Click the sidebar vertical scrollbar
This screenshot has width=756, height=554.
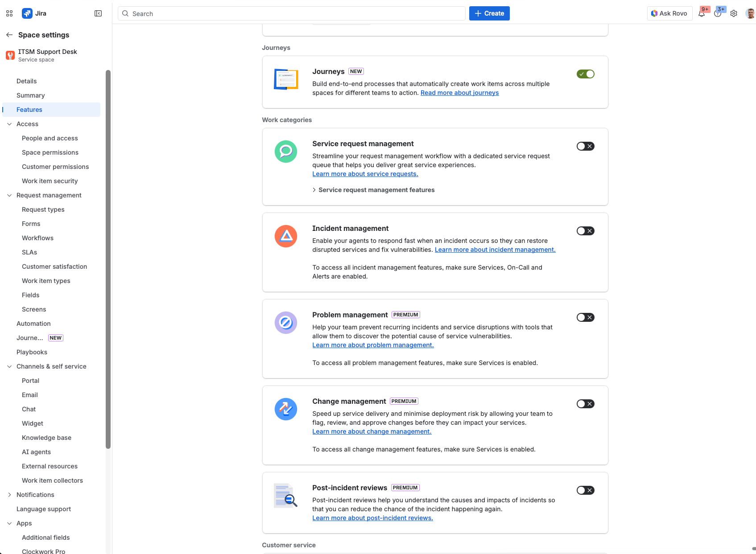coord(108,259)
